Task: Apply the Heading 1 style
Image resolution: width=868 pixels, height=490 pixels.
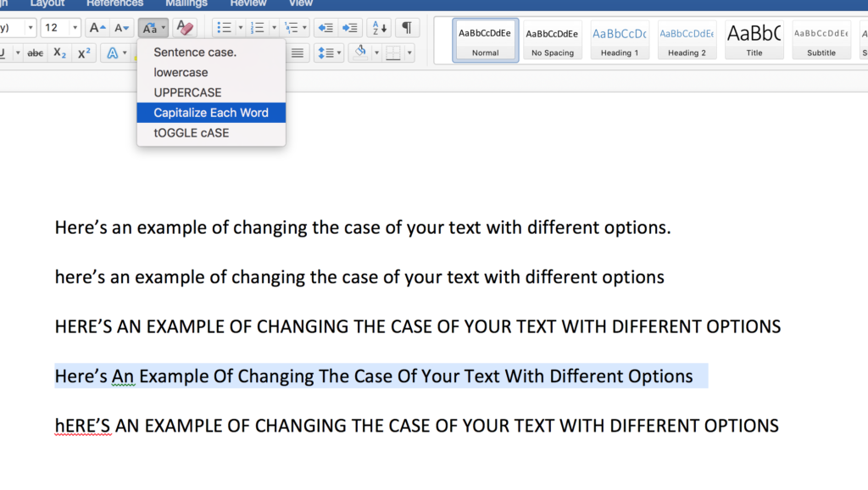Action: pyautogui.click(x=620, y=41)
